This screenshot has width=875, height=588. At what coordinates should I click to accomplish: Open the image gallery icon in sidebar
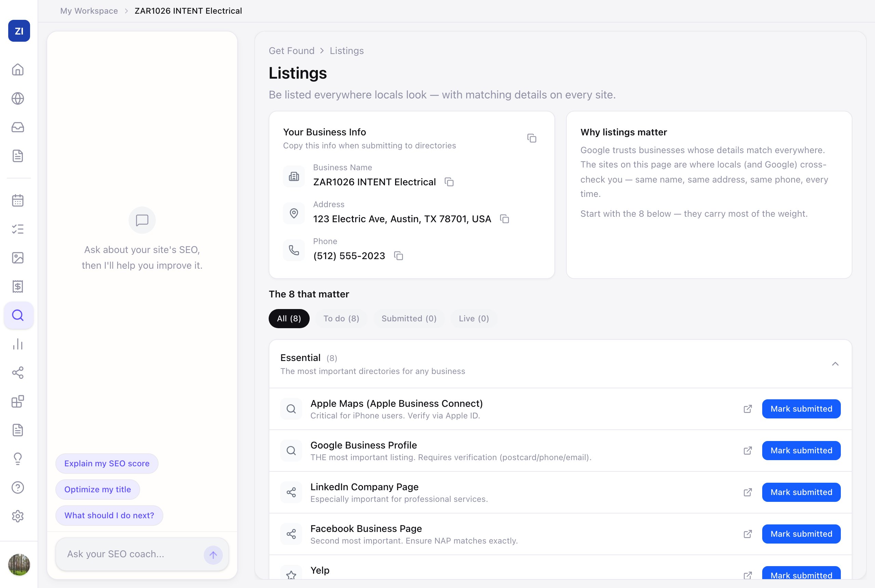pos(18,258)
